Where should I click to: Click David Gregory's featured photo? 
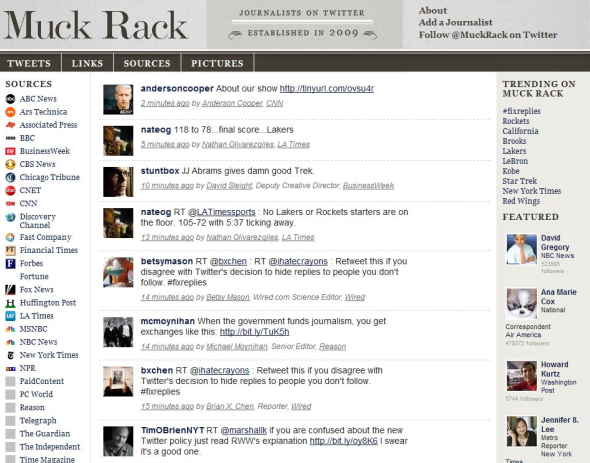point(522,249)
